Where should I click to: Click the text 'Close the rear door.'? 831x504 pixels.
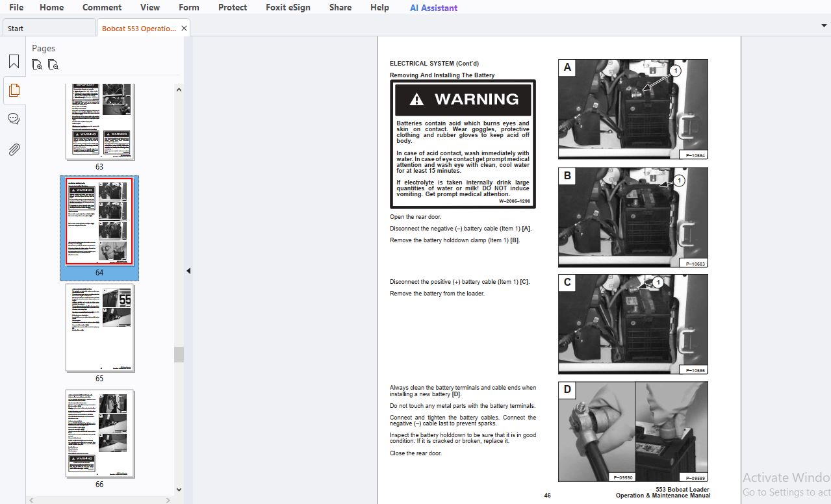[x=416, y=453]
